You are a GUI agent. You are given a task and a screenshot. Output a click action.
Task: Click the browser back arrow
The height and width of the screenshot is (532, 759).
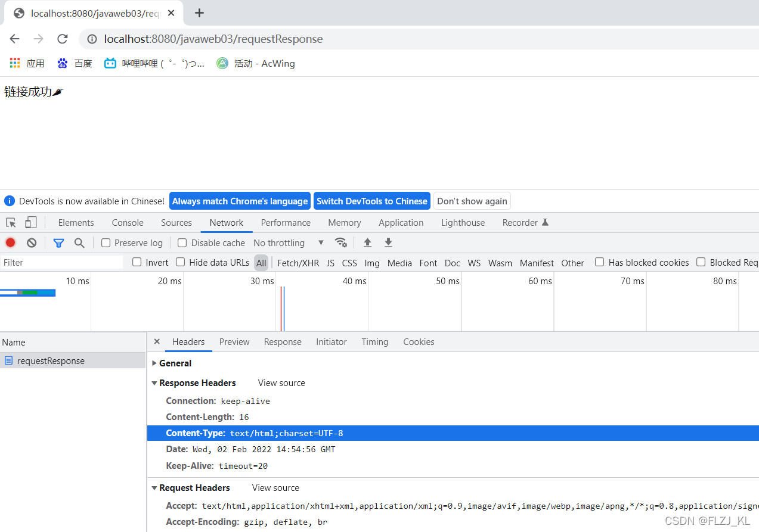pyautogui.click(x=14, y=39)
